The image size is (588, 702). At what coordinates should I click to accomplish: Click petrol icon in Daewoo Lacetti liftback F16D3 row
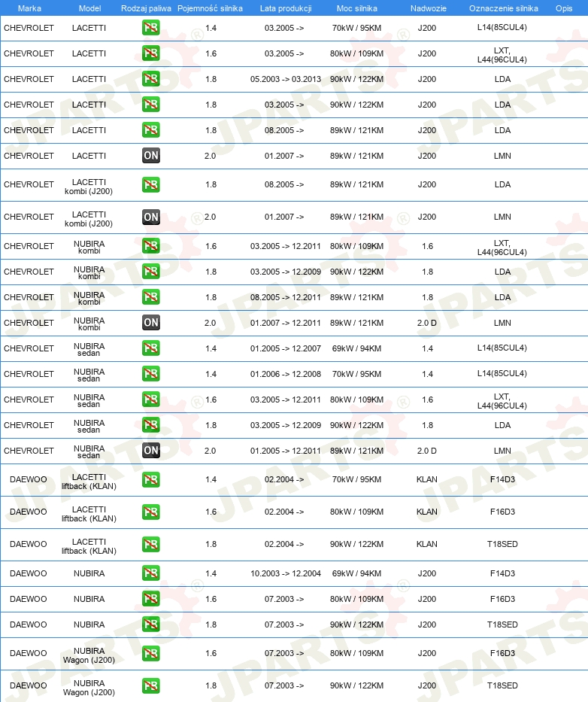click(x=151, y=512)
